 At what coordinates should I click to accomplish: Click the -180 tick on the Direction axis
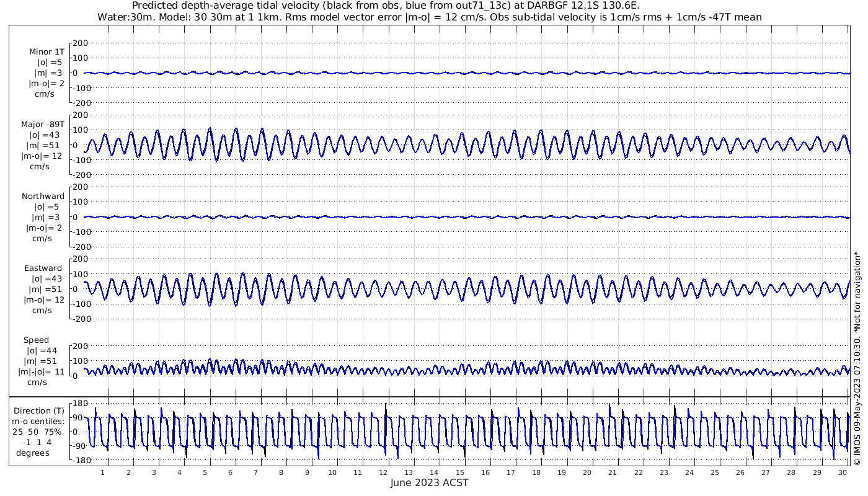pos(77,460)
